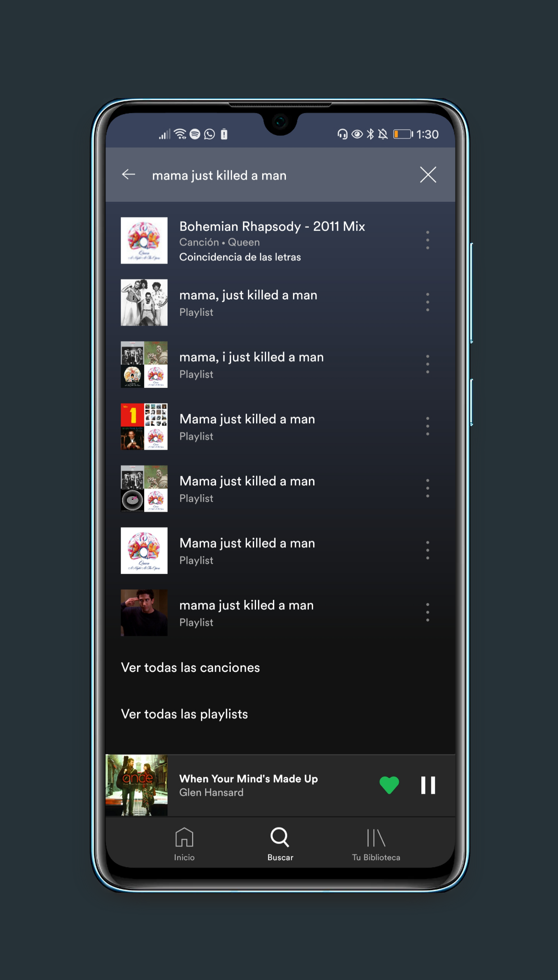Tap artist name Glen Hansard in player bar
The width and height of the screenshot is (558, 980).
211,792
